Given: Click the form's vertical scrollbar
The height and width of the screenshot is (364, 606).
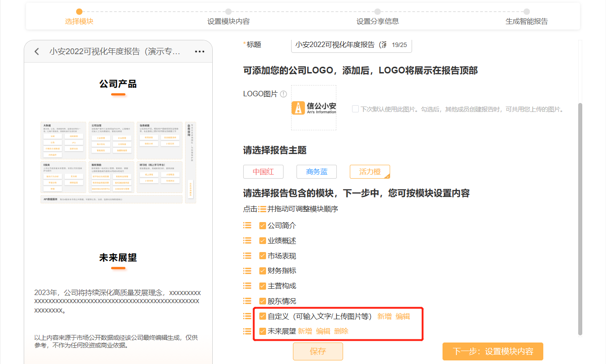Looking at the screenshot, I should tap(580, 219).
